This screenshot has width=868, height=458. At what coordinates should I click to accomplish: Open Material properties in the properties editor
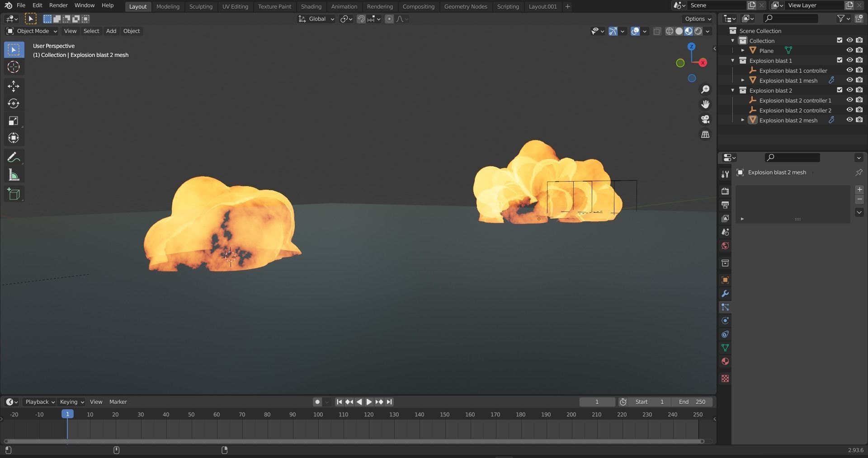[725, 361]
